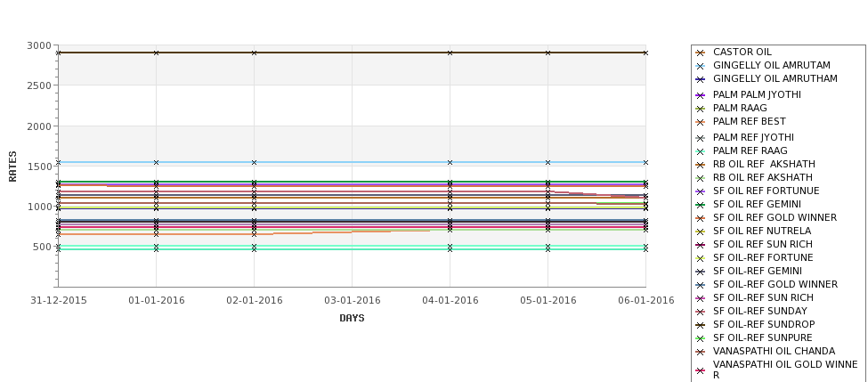Viewport: 868px width, 382px height.
Task: Click the light blue line point at 02-01-2016
Action: click(x=254, y=162)
